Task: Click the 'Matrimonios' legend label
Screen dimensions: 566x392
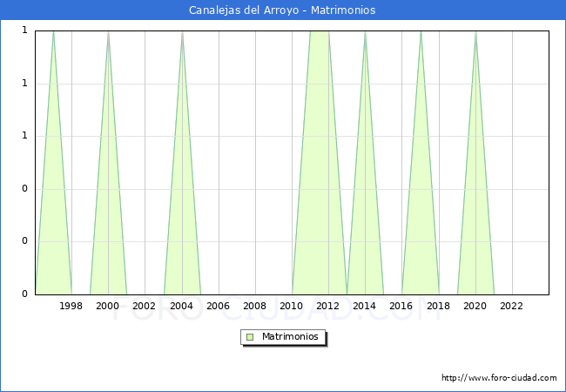Action: 290,337
